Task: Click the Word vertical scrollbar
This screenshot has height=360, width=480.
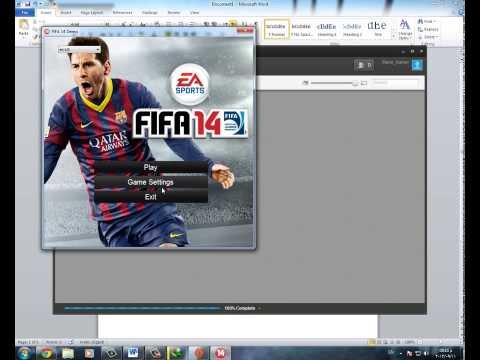Action: pos(462,193)
